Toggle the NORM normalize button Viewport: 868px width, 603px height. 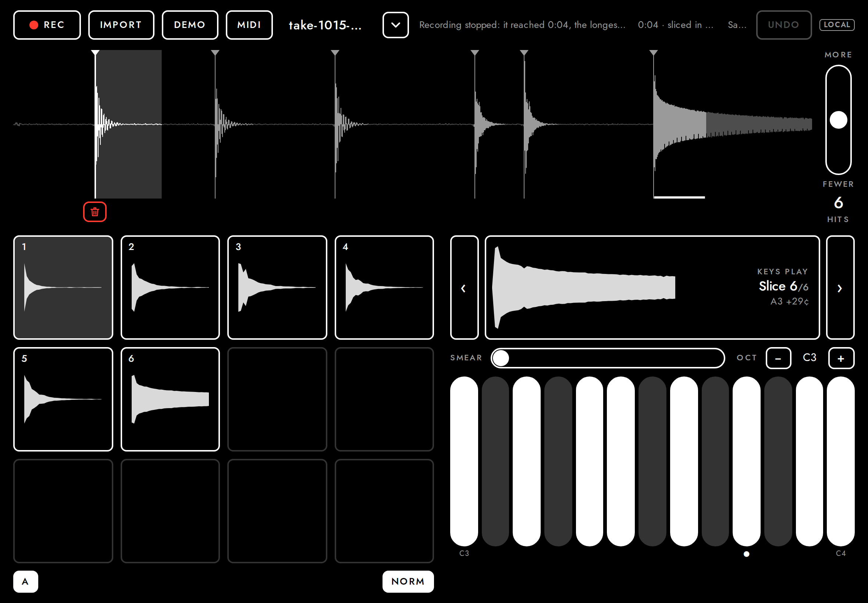[x=408, y=581]
